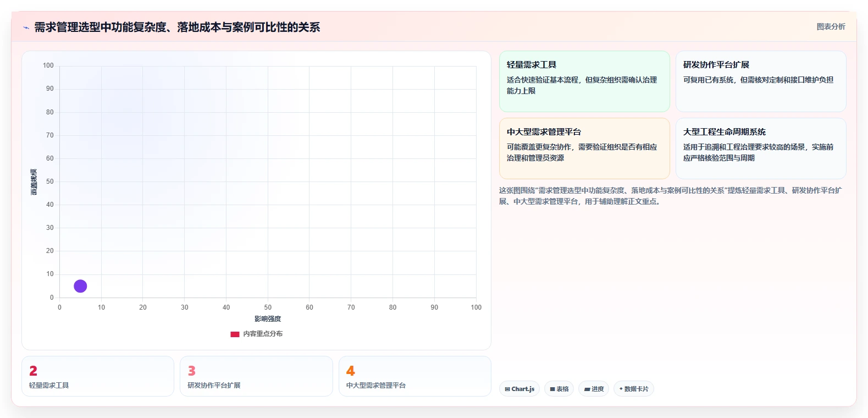Click the 内容重点分布 legend label

pos(263,334)
